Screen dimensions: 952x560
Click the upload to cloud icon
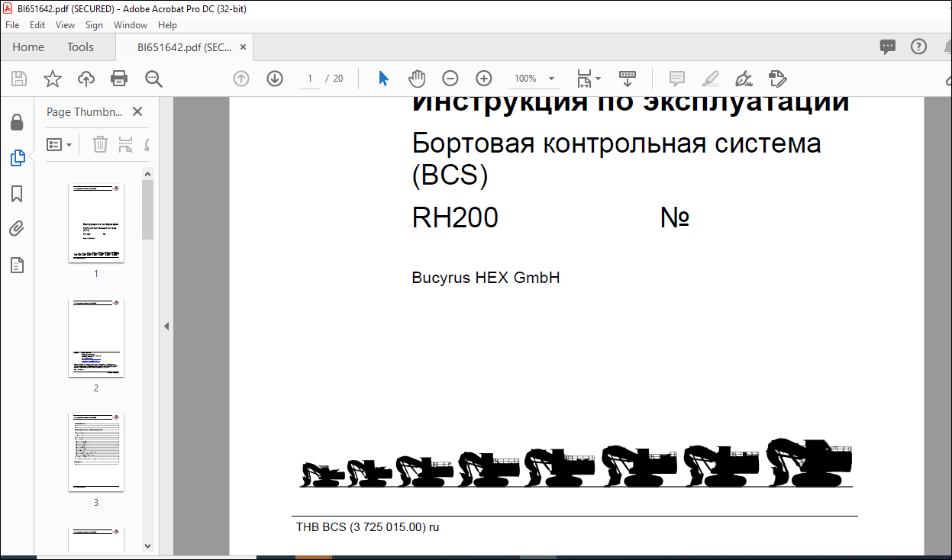[x=86, y=79]
